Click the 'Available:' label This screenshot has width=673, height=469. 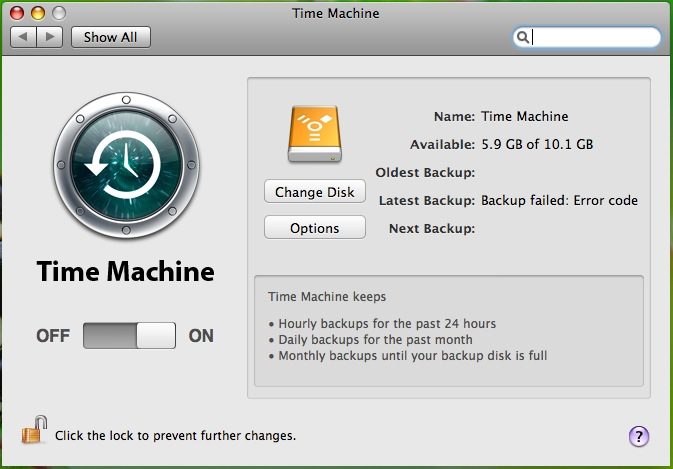click(442, 144)
